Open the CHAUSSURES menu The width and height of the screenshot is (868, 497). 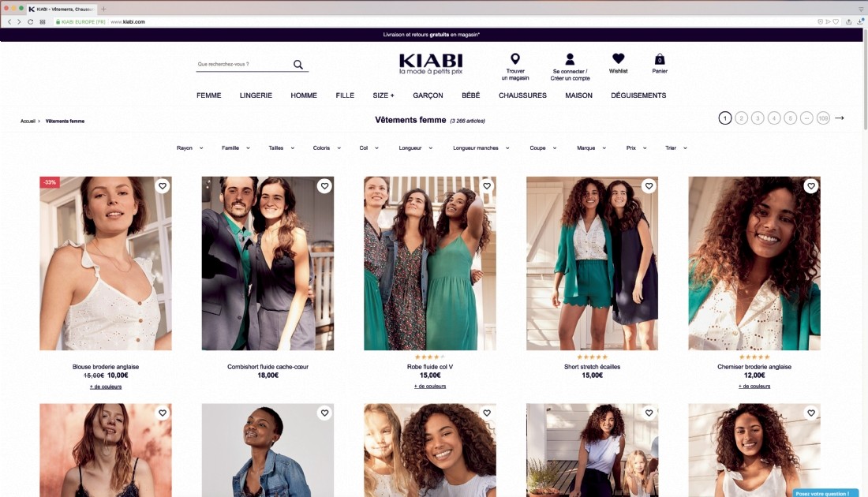pos(522,95)
